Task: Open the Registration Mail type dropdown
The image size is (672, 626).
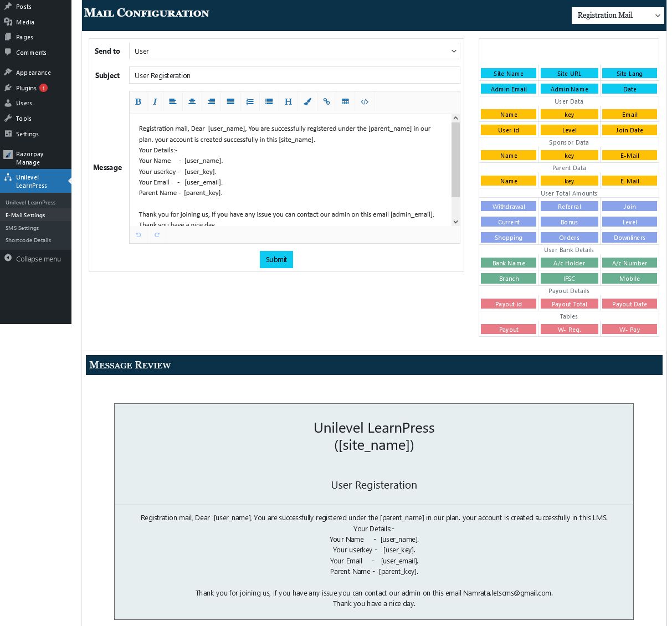Action: 618,16
